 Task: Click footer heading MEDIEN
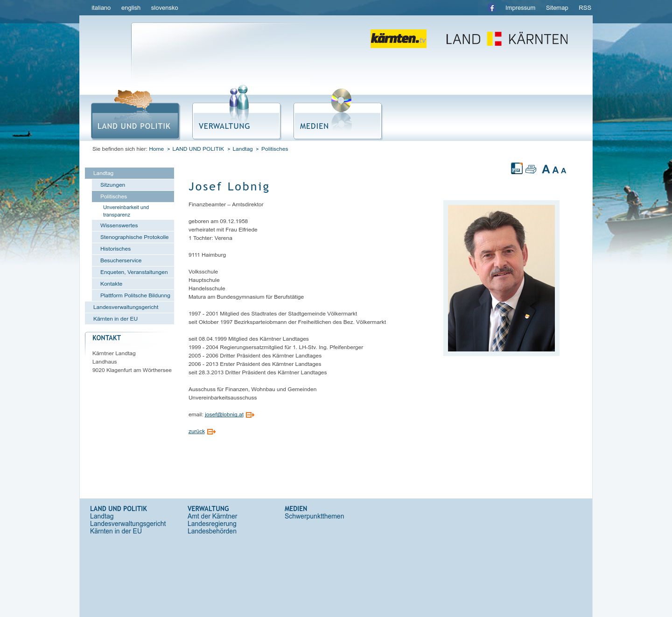click(296, 509)
